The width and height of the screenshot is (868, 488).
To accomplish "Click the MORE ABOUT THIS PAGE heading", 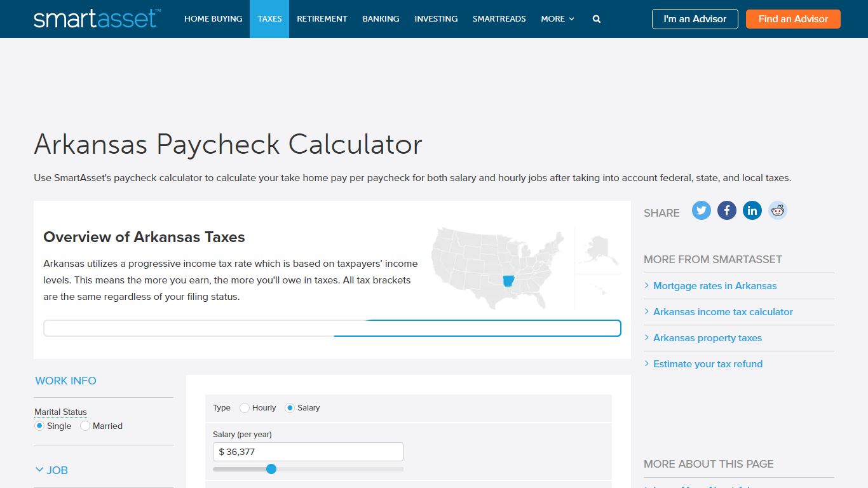I will point(709,464).
